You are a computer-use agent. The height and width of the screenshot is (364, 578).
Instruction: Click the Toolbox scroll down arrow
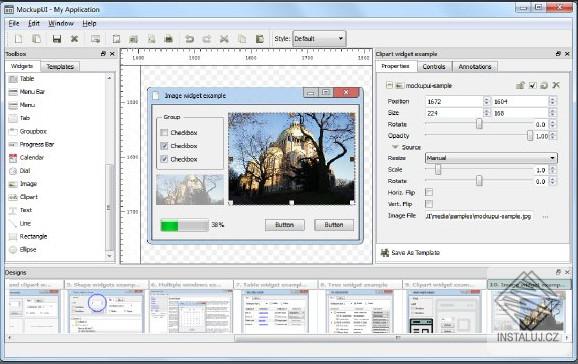tap(109, 256)
